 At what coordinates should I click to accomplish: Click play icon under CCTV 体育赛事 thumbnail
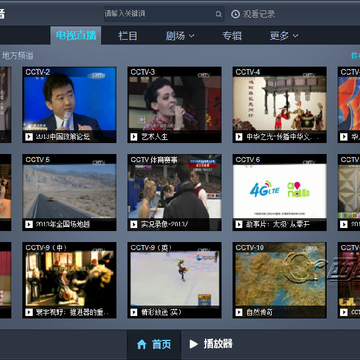(x=134, y=224)
